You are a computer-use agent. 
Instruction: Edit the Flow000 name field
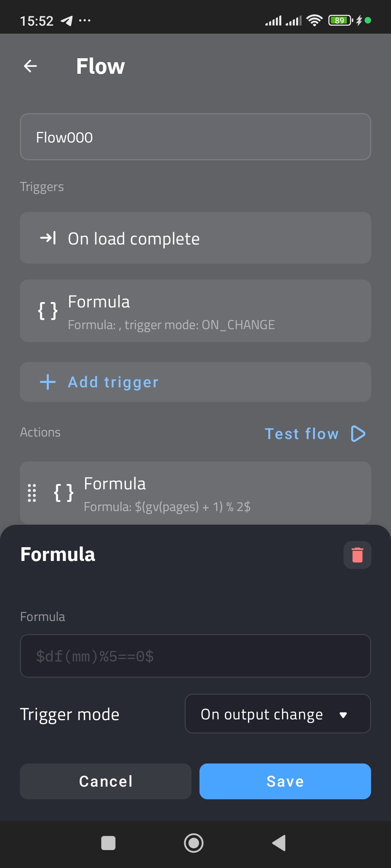195,137
